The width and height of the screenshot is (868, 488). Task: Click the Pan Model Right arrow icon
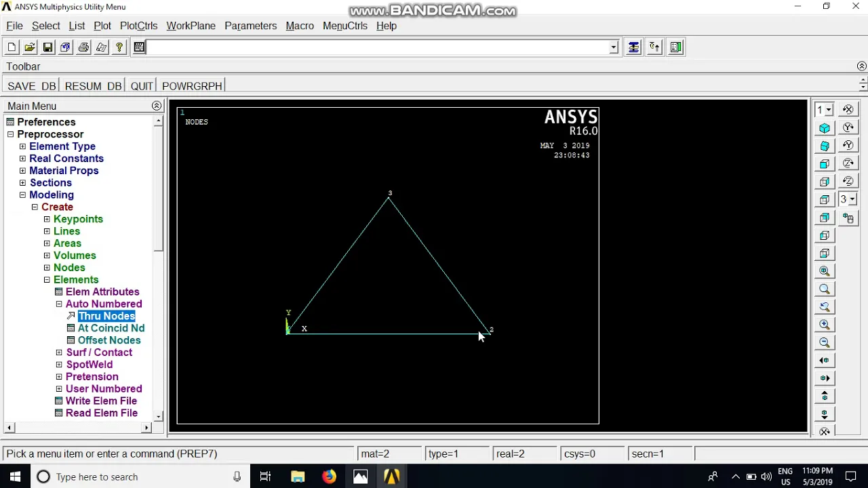[x=825, y=378]
